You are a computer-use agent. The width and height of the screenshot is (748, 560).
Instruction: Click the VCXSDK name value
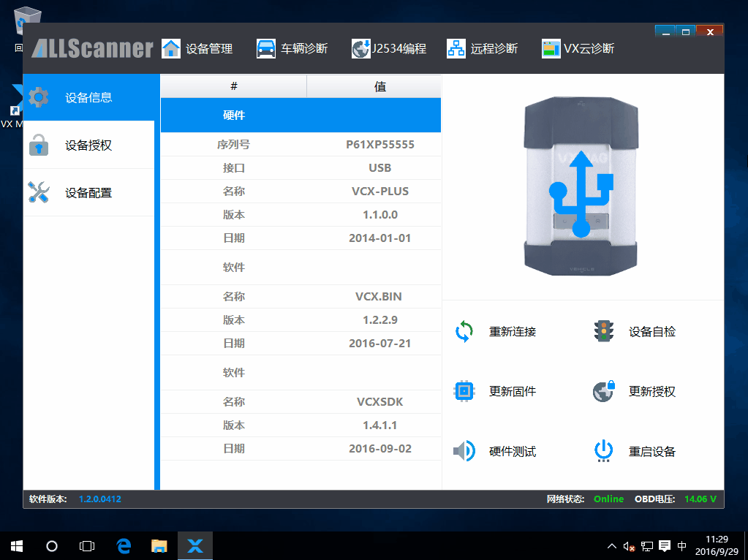(380, 402)
